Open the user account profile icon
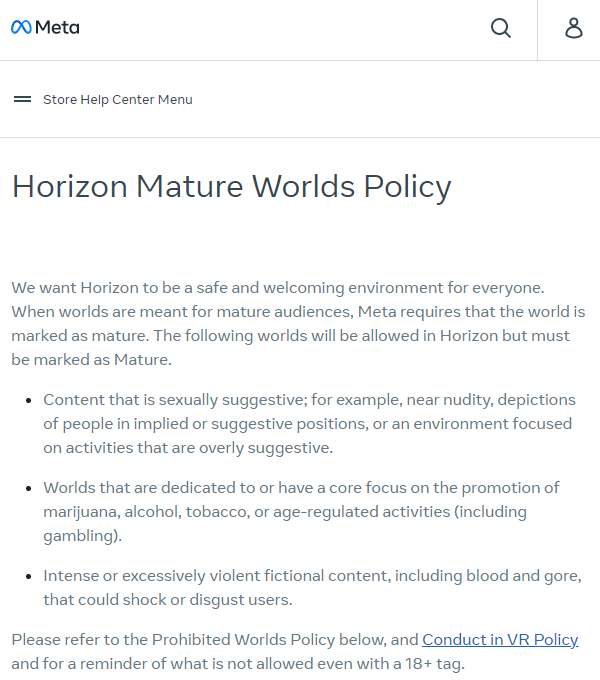 click(x=574, y=28)
